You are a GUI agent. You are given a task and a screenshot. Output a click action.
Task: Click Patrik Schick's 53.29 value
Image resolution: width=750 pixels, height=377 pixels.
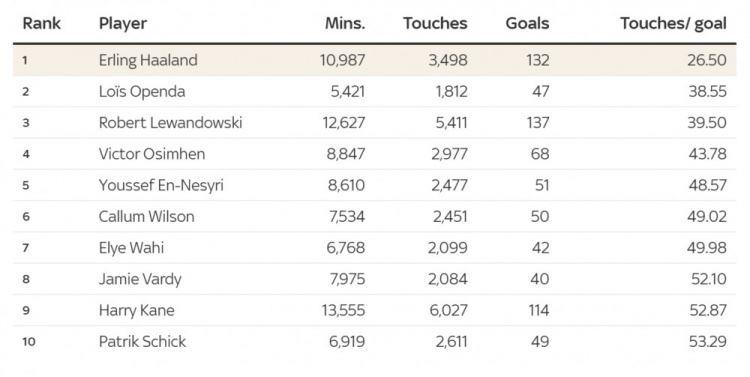click(x=708, y=342)
